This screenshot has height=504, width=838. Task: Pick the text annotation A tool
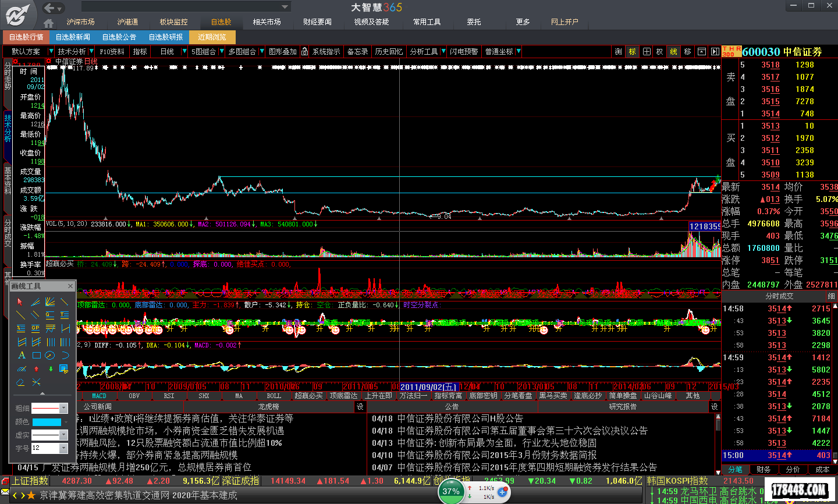22,355
